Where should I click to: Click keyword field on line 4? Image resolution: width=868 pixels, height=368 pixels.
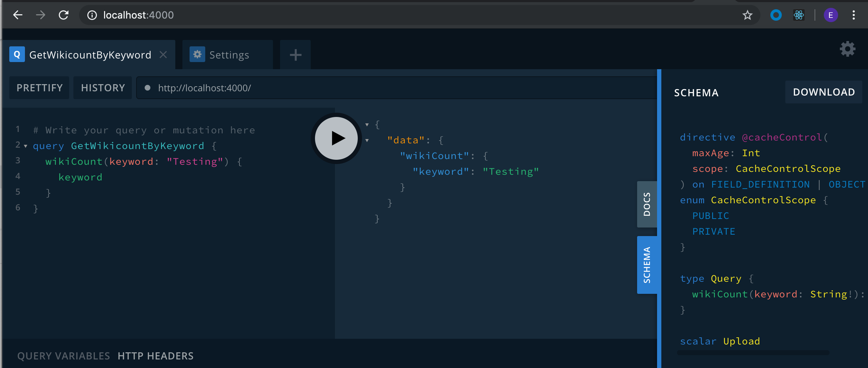click(80, 177)
